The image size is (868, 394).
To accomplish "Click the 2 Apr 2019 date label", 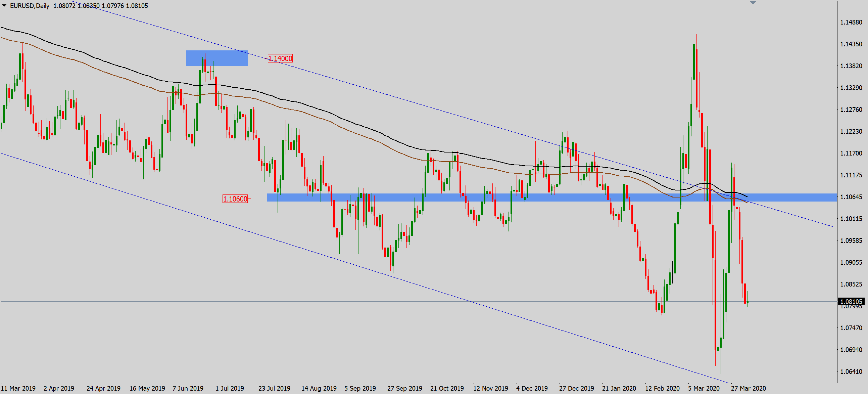I will pyautogui.click(x=59, y=388).
